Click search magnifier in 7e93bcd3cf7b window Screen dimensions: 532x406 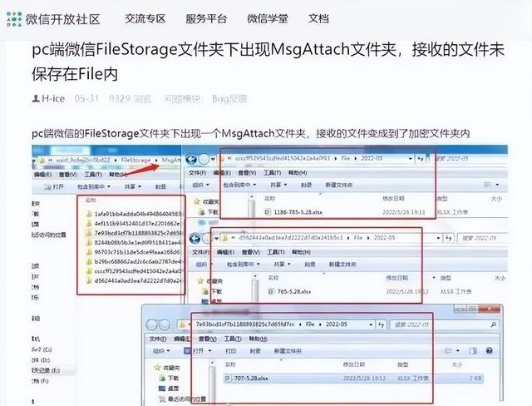tap(493, 324)
